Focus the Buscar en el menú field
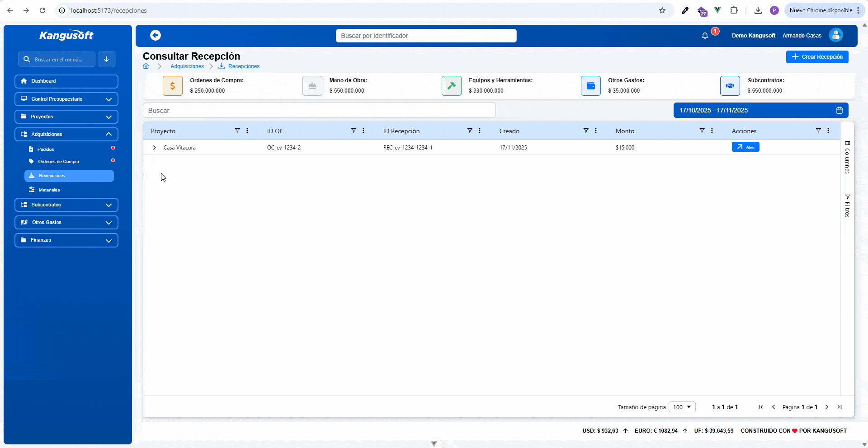The image size is (868, 448). [x=57, y=59]
